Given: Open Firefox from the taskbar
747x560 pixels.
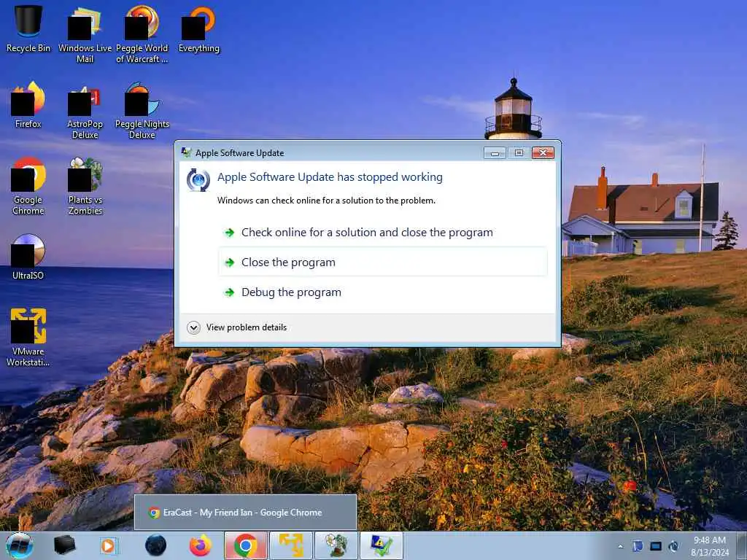Looking at the screenshot, I should coord(201,545).
